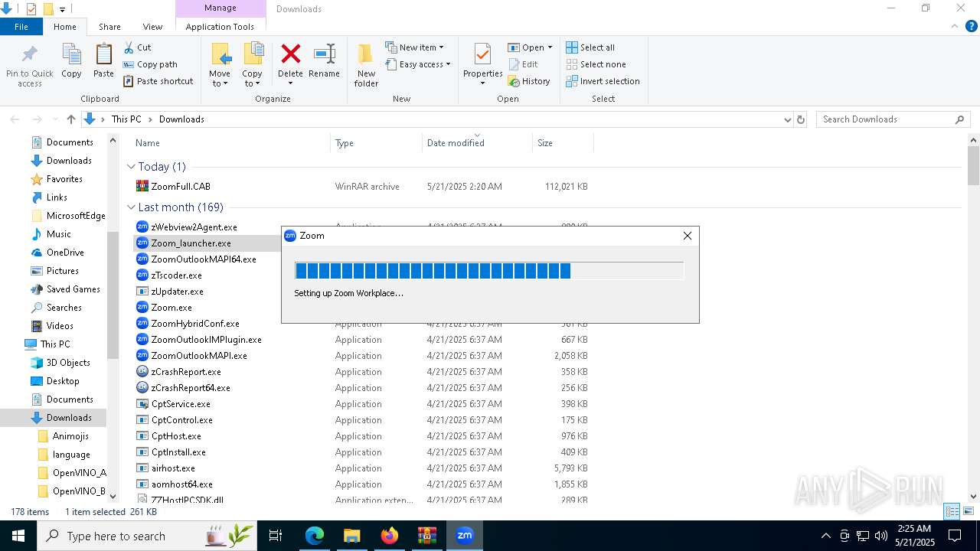Click the Copy ribbon icon
Image resolution: width=980 pixels, height=551 pixels.
[x=71, y=55]
